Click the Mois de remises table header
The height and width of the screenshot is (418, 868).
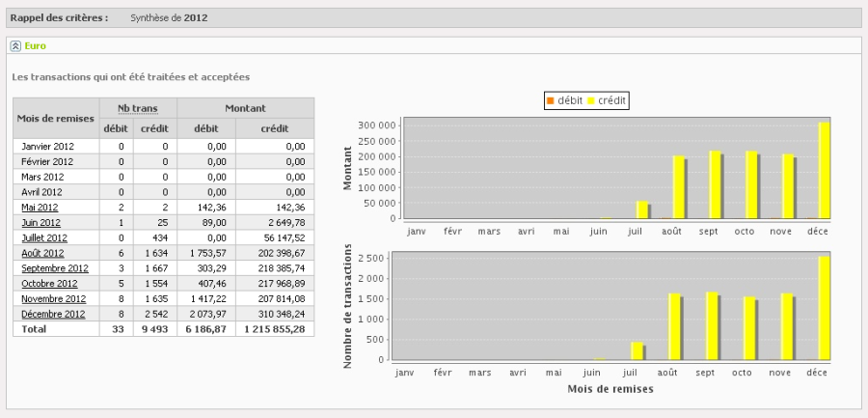(56, 118)
